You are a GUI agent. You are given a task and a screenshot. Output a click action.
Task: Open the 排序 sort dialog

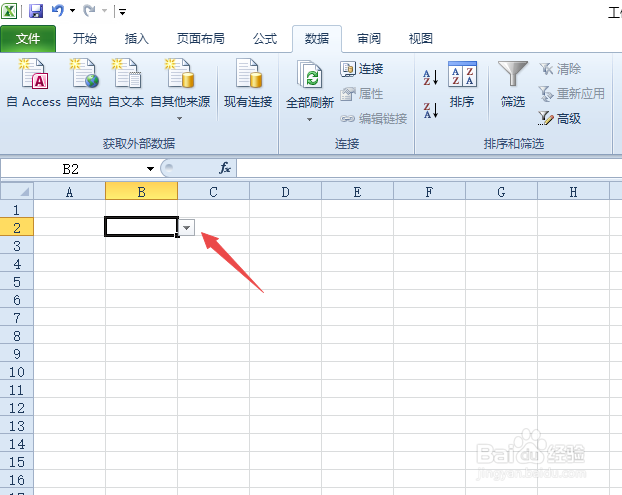click(x=462, y=84)
